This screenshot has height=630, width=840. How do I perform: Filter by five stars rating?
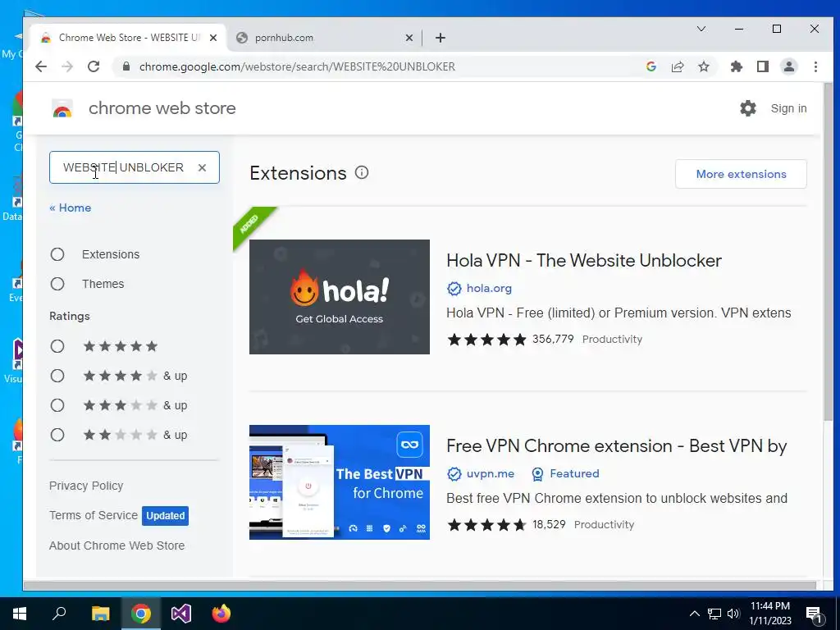tap(57, 346)
